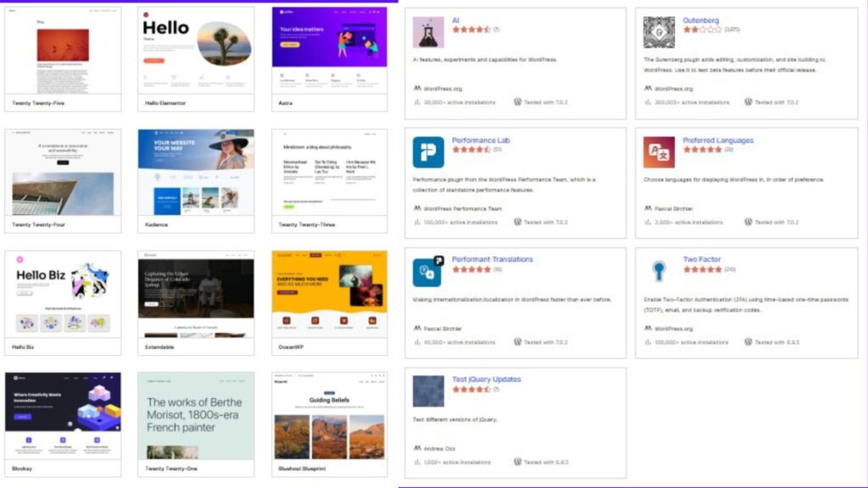Click the "Hello Biz" theme name label
The width and height of the screenshot is (868, 488).
(23, 347)
